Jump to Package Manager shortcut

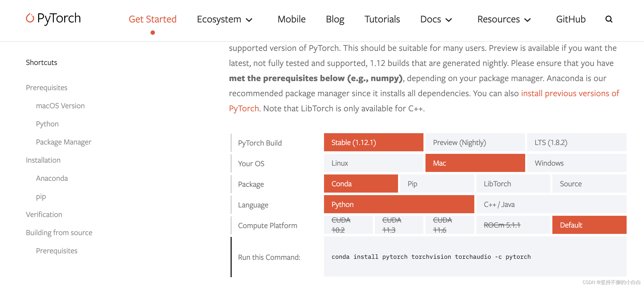pyautogui.click(x=63, y=142)
